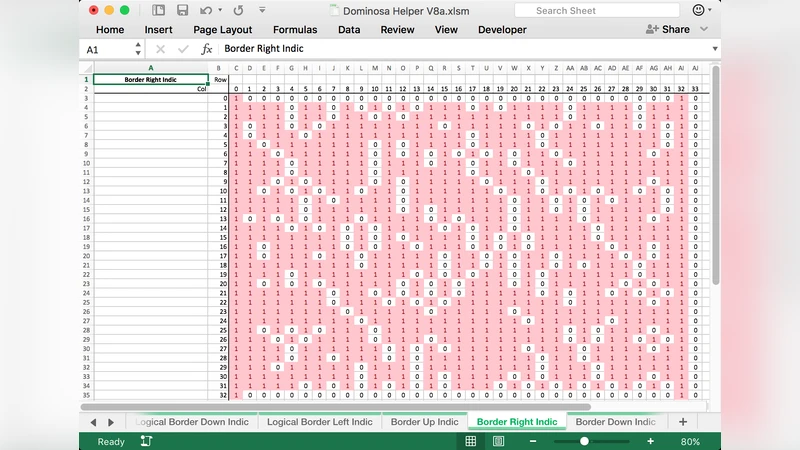Click the smiley feedback icon
This screenshot has width=800, height=450.
point(698,10)
